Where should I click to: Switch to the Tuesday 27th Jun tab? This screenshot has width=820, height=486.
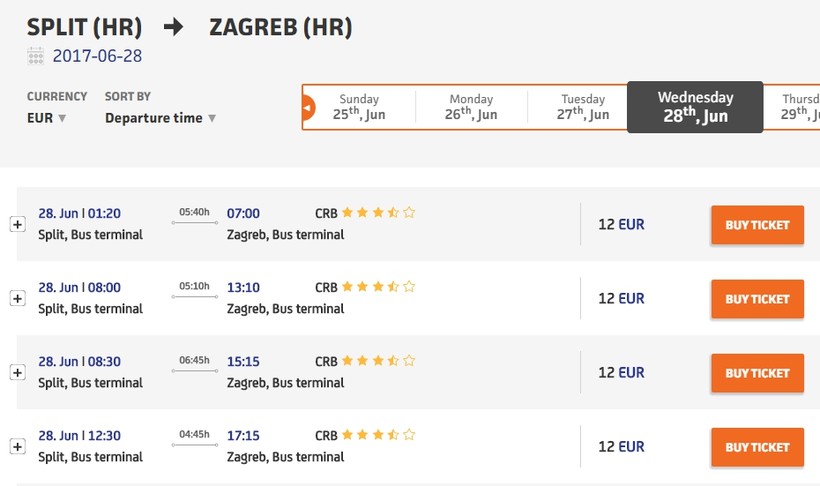(583, 107)
